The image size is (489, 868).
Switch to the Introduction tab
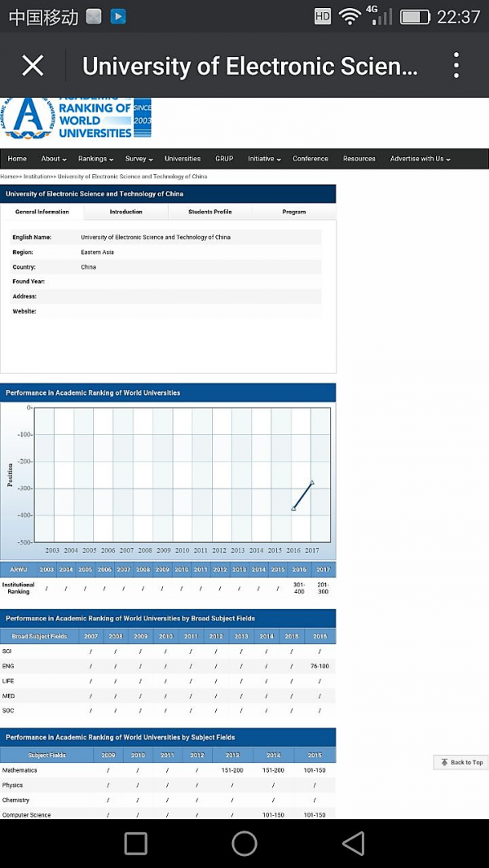tap(126, 212)
